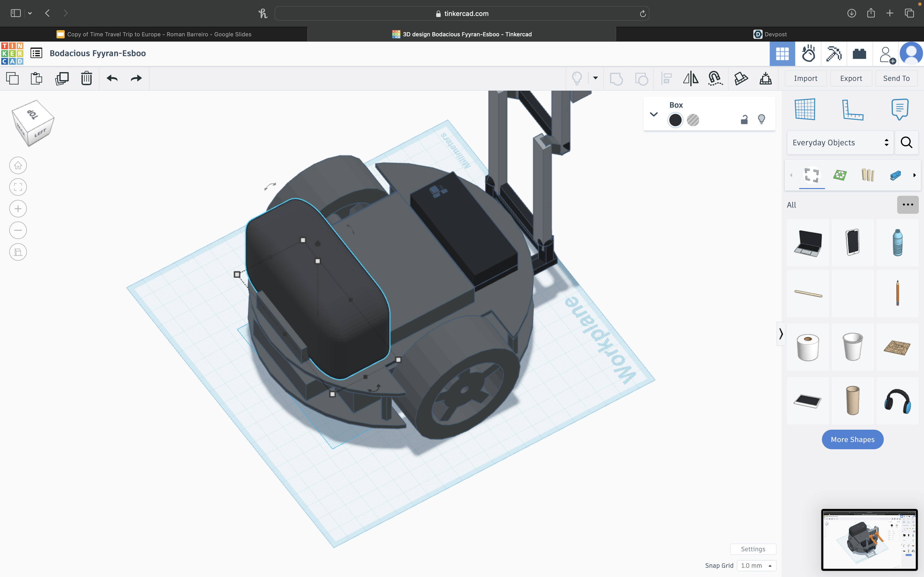Open Everyday Objects shape category dropdown
The image size is (924, 577).
coord(840,143)
